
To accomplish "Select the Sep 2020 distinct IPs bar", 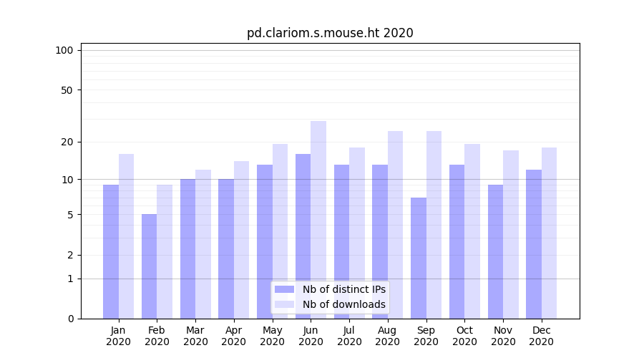I will (x=419, y=258).
